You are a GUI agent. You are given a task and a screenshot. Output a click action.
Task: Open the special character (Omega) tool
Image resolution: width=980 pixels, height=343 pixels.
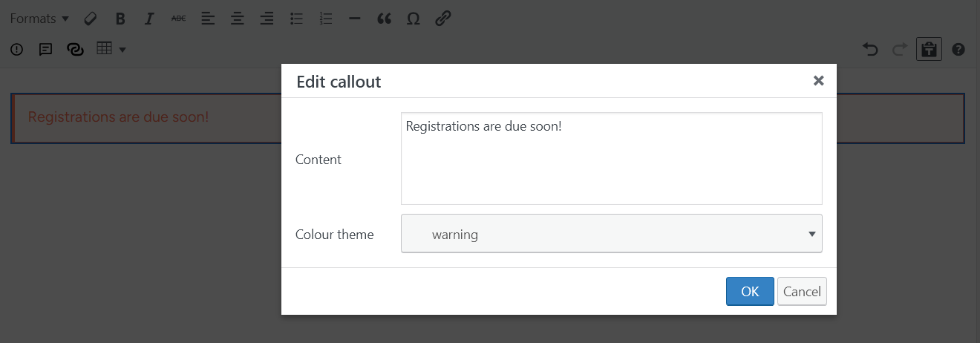[414, 19]
